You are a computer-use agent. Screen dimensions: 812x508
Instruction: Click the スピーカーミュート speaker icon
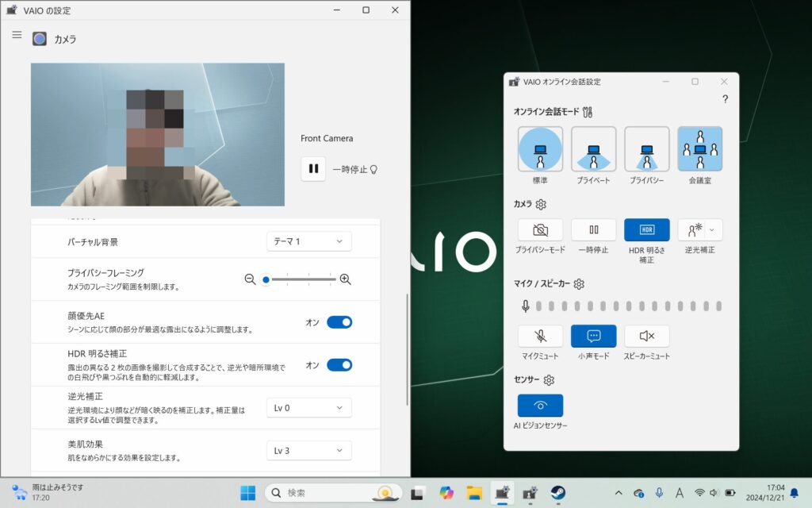point(646,336)
